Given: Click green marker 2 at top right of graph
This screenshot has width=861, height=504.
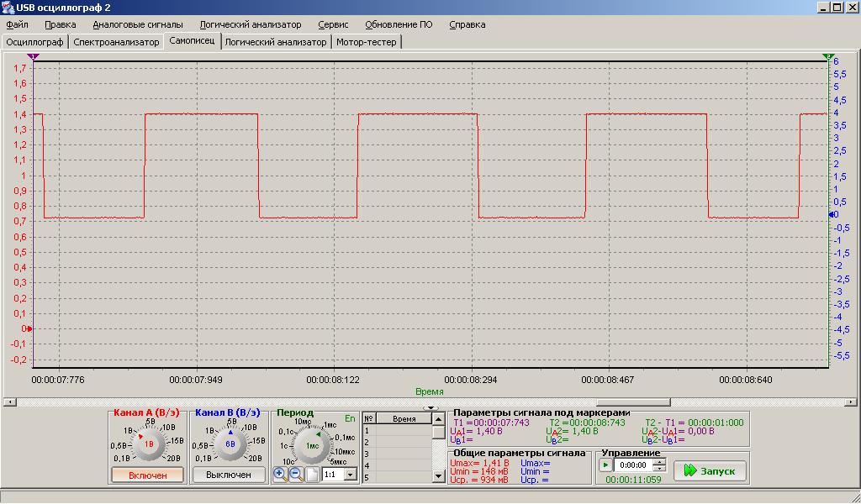Looking at the screenshot, I should (x=828, y=56).
